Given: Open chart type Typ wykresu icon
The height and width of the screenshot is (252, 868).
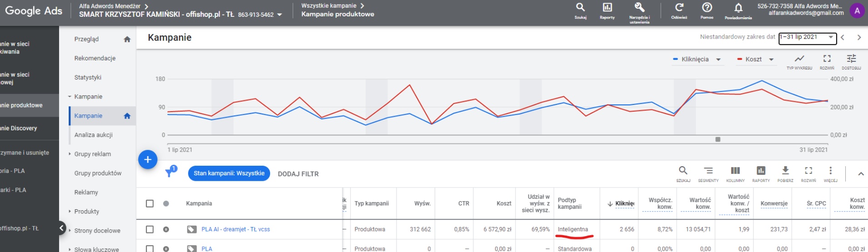Looking at the screenshot, I should (799, 59).
